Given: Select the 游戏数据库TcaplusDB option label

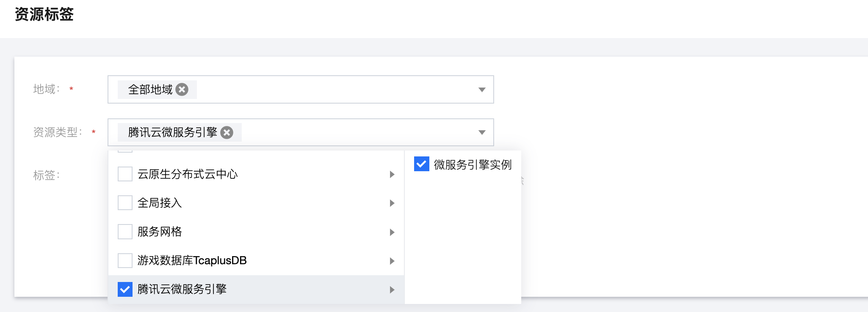Looking at the screenshot, I should tap(192, 260).
